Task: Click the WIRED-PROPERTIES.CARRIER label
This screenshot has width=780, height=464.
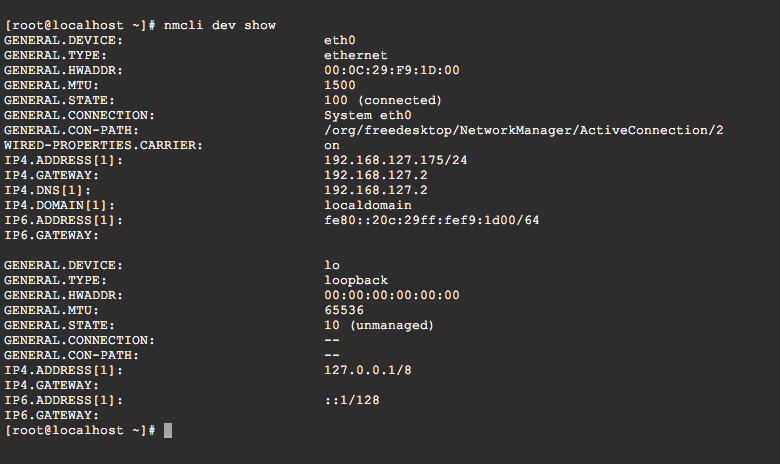Action: tap(103, 145)
